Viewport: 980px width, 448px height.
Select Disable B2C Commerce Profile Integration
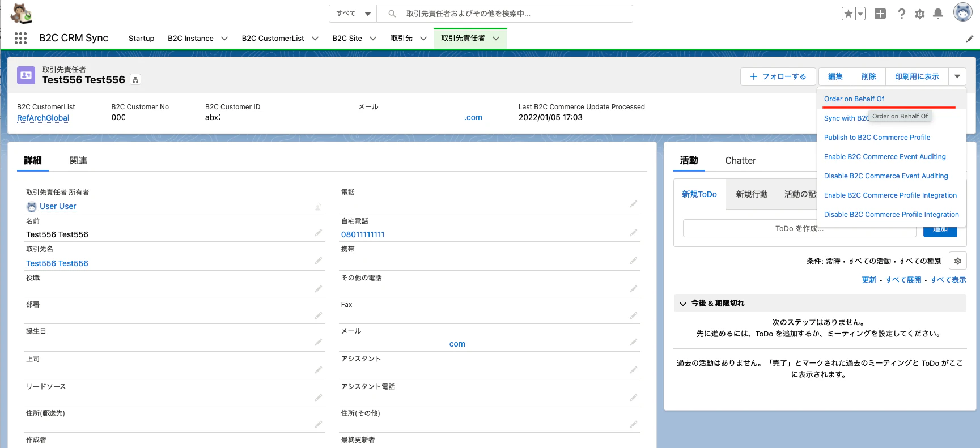892,214
